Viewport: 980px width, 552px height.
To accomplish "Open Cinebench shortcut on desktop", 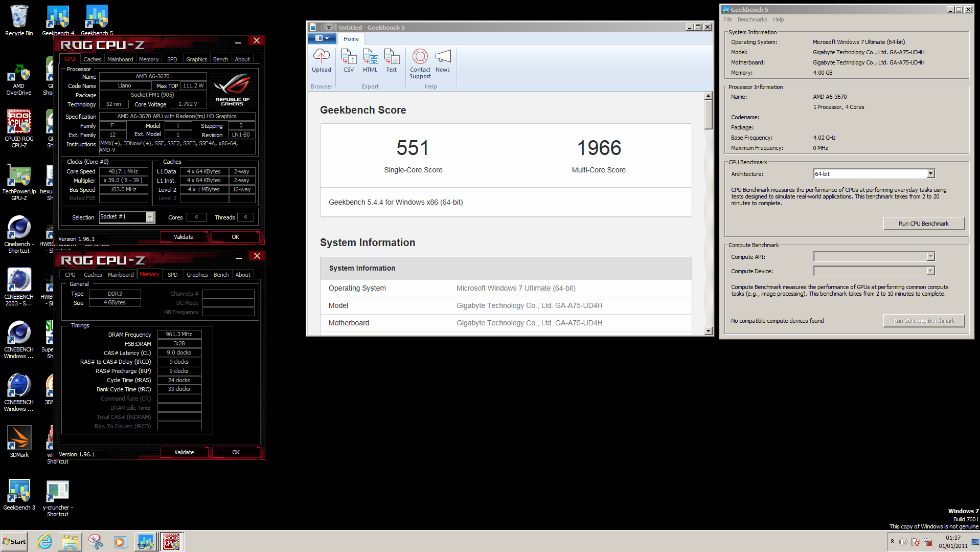I will click(x=19, y=234).
